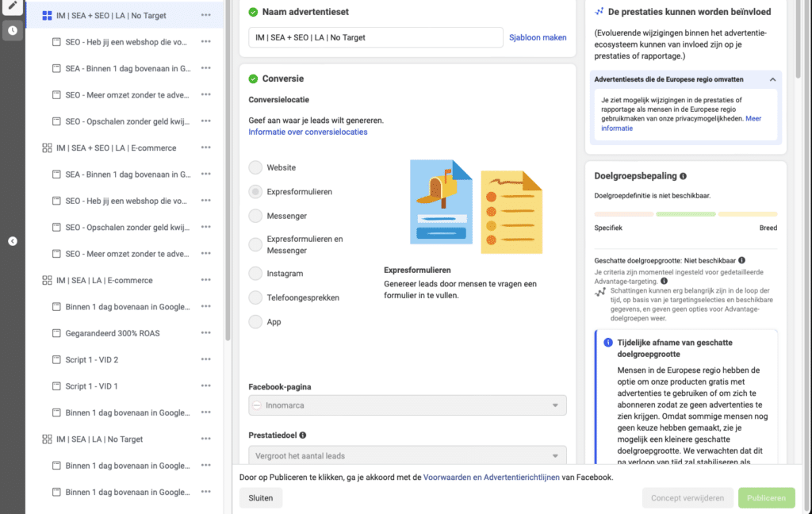
Task: Click the Naam advertentieset text field
Action: (x=375, y=37)
